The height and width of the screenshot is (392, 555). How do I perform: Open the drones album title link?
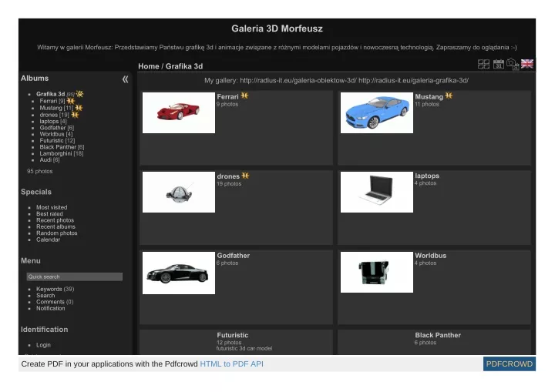228,176
